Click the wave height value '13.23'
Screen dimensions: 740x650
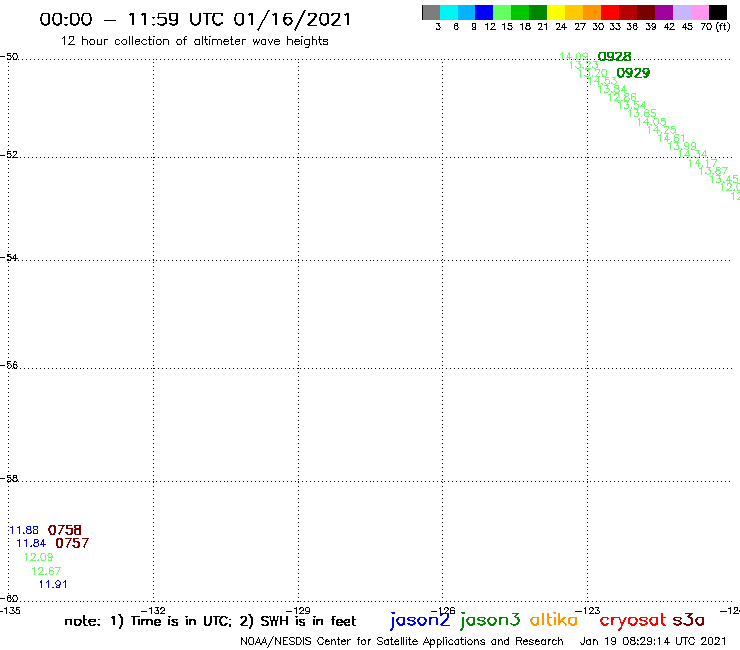tap(584, 65)
